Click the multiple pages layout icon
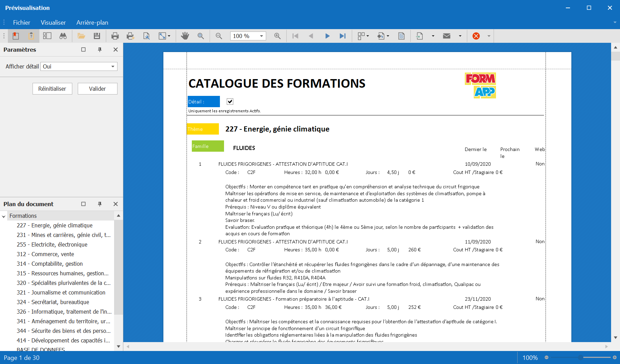 361,36
